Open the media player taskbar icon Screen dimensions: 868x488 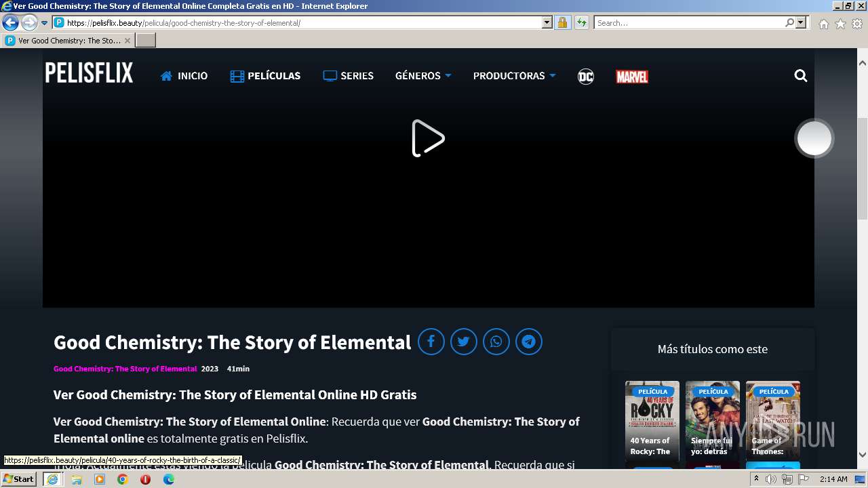pyautogui.click(x=100, y=479)
